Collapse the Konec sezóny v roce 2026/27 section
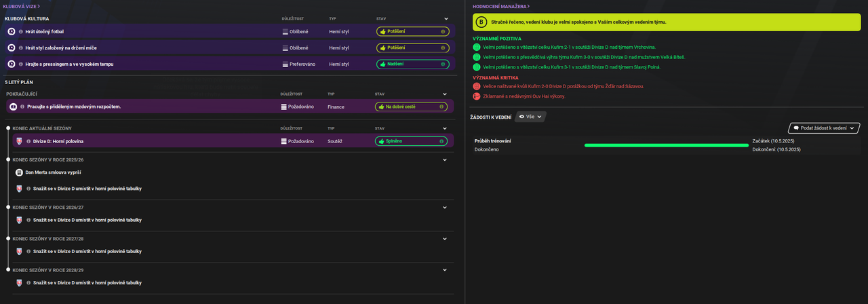Screen dimensions: 868x304 (445, 207)
